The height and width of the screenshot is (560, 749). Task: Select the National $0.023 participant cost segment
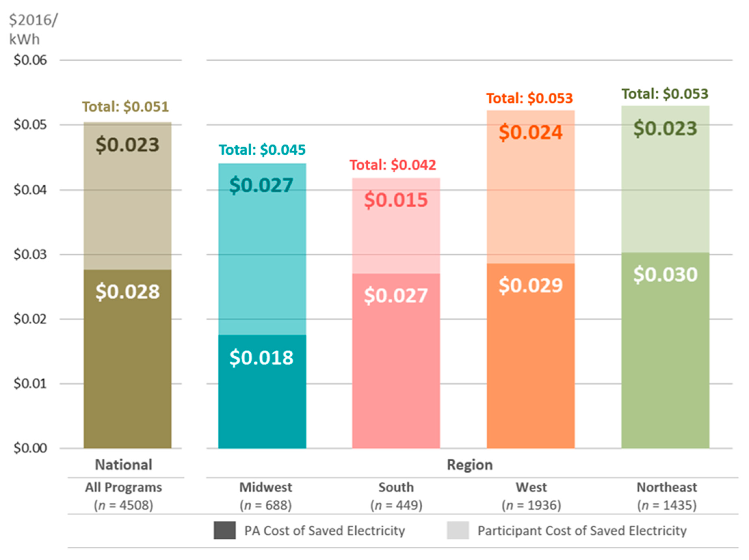tap(128, 196)
